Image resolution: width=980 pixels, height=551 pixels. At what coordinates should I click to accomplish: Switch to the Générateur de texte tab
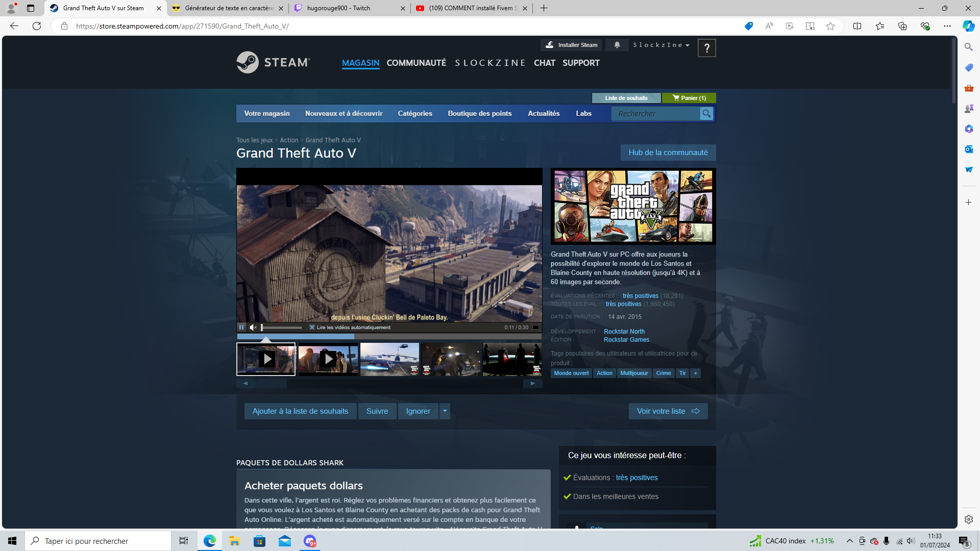click(x=229, y=8)
